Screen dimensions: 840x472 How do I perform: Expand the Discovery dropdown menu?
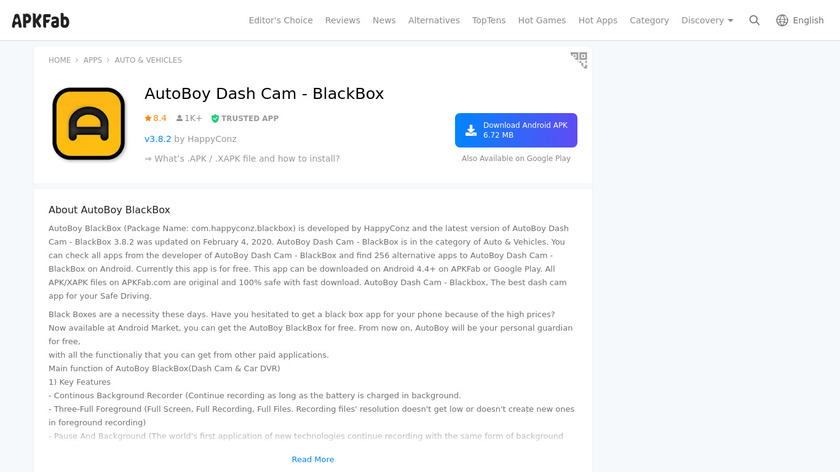click(x=707, y=20)
